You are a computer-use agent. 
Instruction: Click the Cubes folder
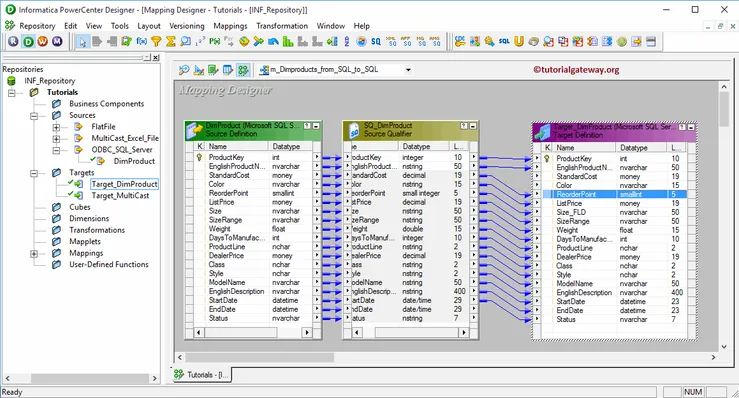click(80, 207)
